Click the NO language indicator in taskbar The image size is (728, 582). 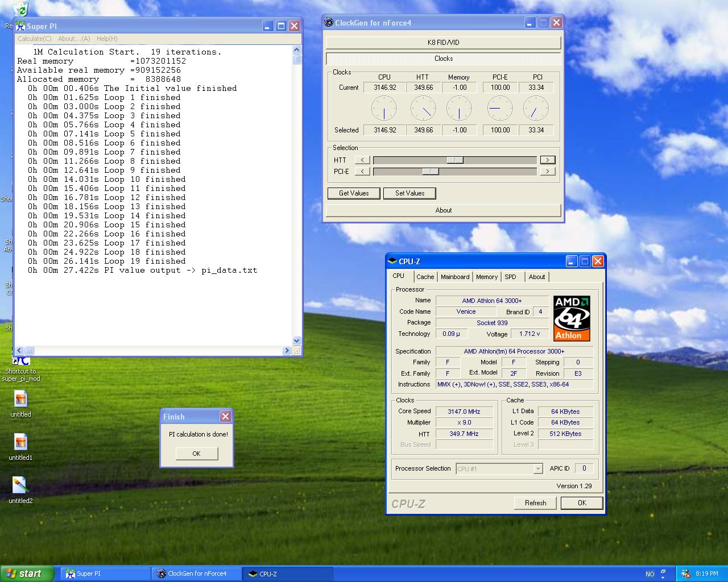[650, 574]
